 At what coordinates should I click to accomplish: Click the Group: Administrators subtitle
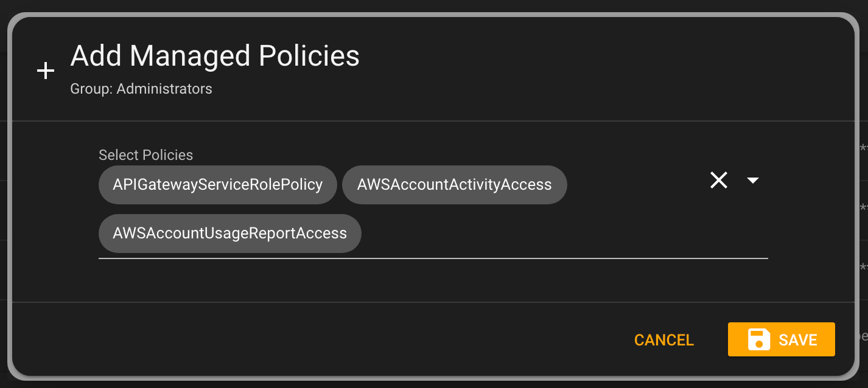141,89
